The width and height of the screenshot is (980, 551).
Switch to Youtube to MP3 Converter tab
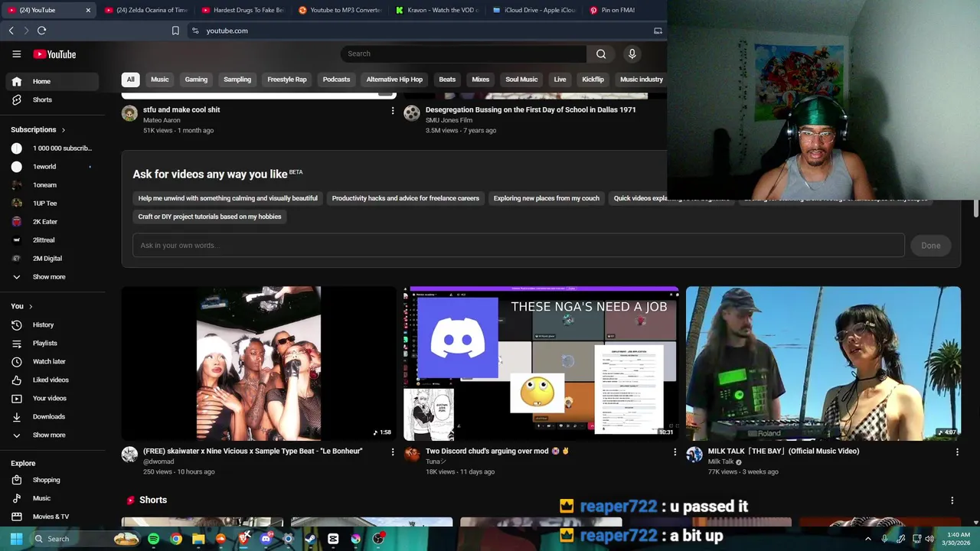(x=340, y=10)
